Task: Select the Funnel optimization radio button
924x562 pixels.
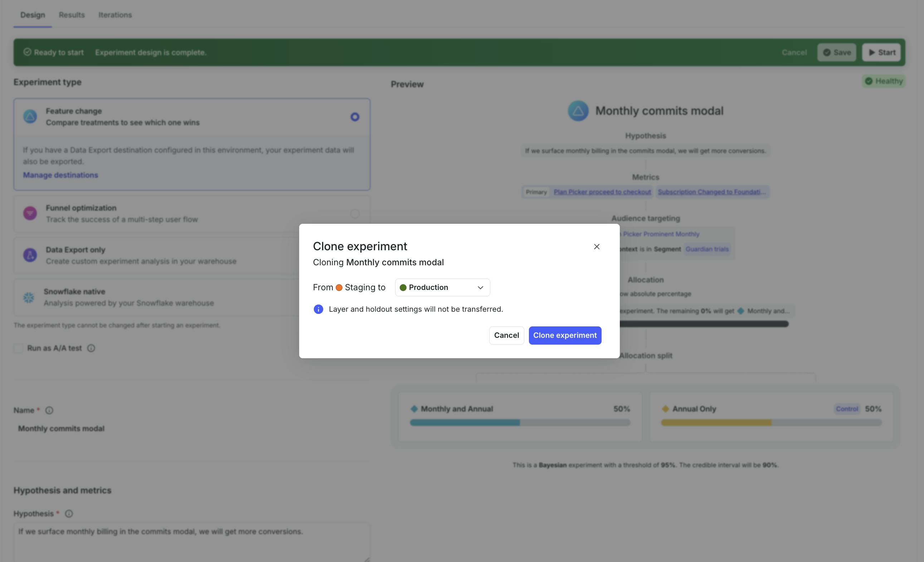Action: (x=355, y=213)
